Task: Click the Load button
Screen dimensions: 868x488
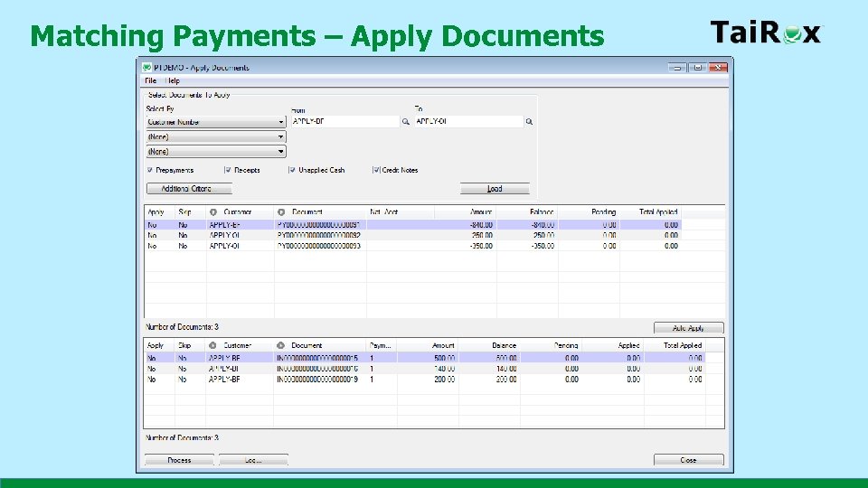Action: click(495, 189)
